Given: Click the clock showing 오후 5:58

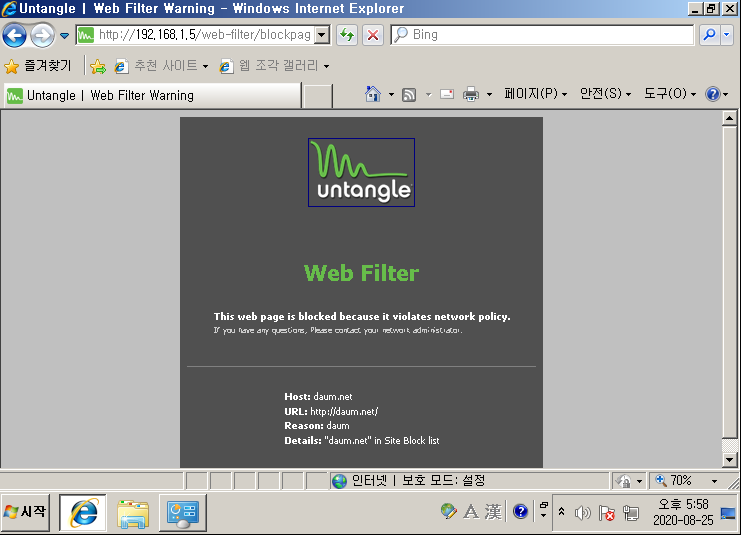Looking at the screenshot, I should click(x=683, y=505).
